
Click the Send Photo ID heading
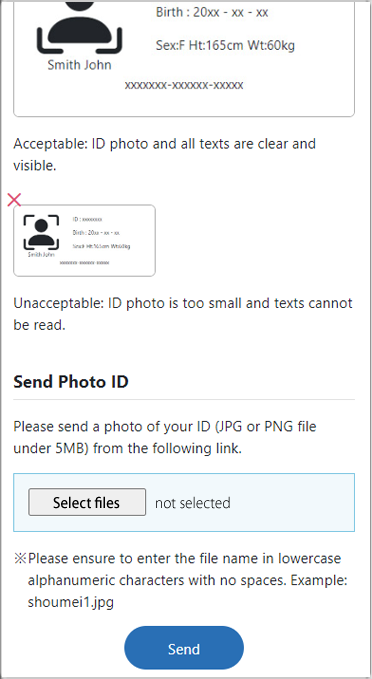click(71, 382)
